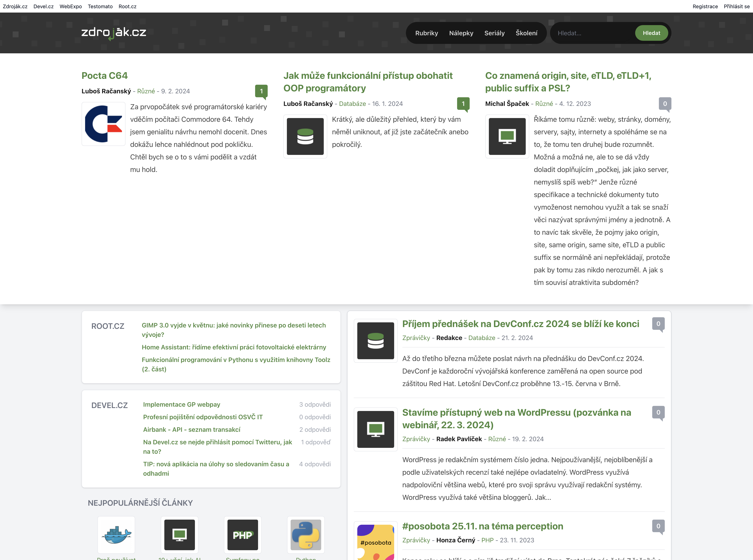Open Devel.cz link in top bar

click(x=43, y=6)
